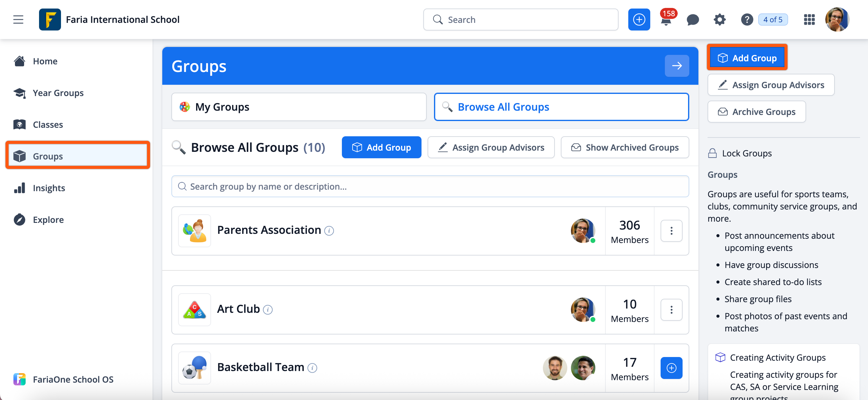Viewport: 868px width, 400px height.
Task: Open the settings gear icon
Action: click(x=719, y=20)
